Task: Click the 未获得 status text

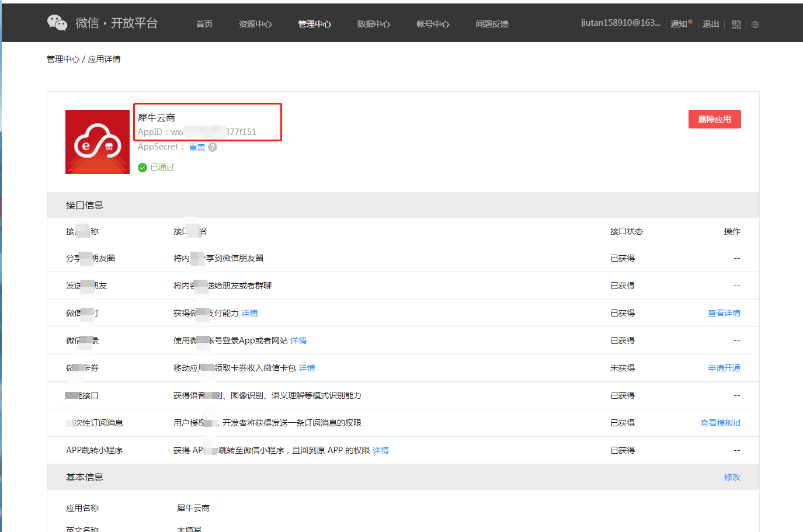Action: tap(623, 368)
